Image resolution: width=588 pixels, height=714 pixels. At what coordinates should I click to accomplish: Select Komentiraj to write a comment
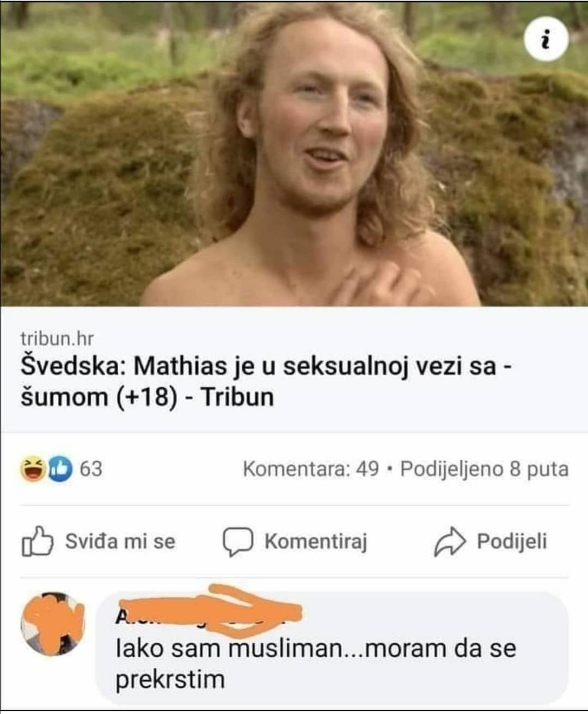point(295,541)
